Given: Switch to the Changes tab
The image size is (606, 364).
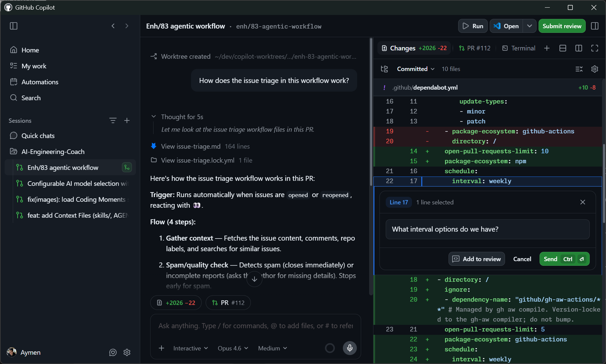Looking at the screenshot, I should click(x=414, y=48).
